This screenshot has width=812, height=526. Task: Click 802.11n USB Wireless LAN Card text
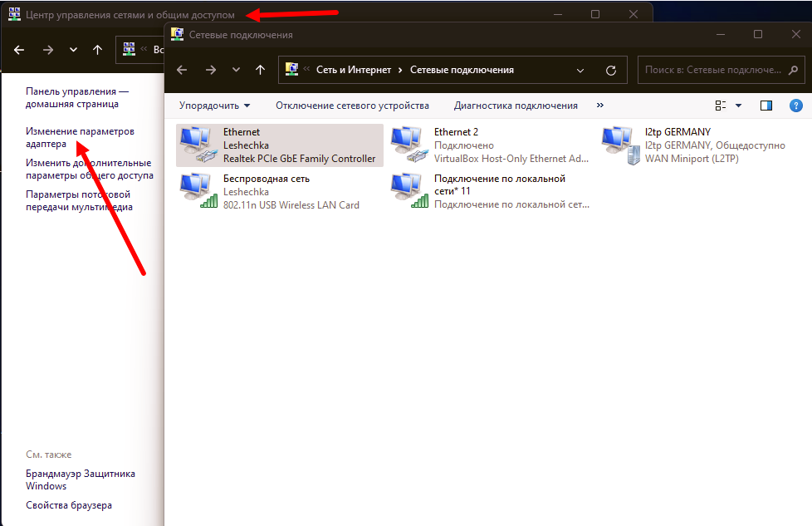[x=291, y=205]
